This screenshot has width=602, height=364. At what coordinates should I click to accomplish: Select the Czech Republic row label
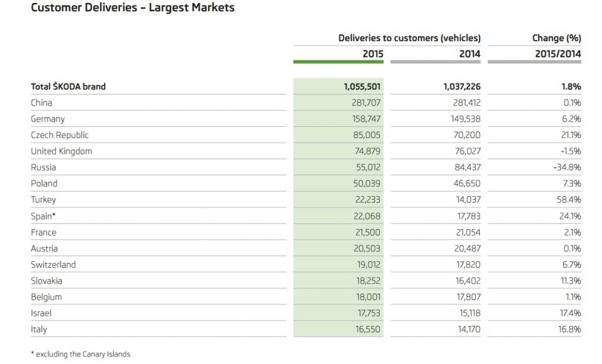pos(59,135)
